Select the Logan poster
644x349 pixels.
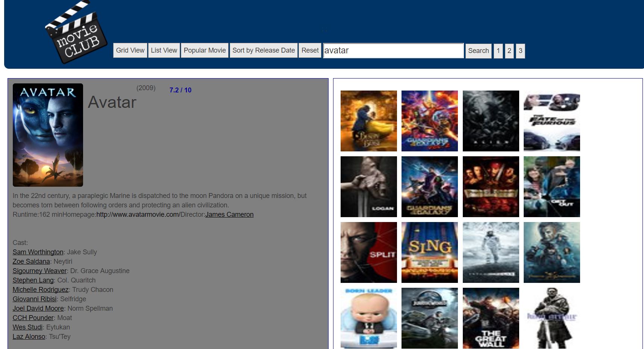click(369, 187)
